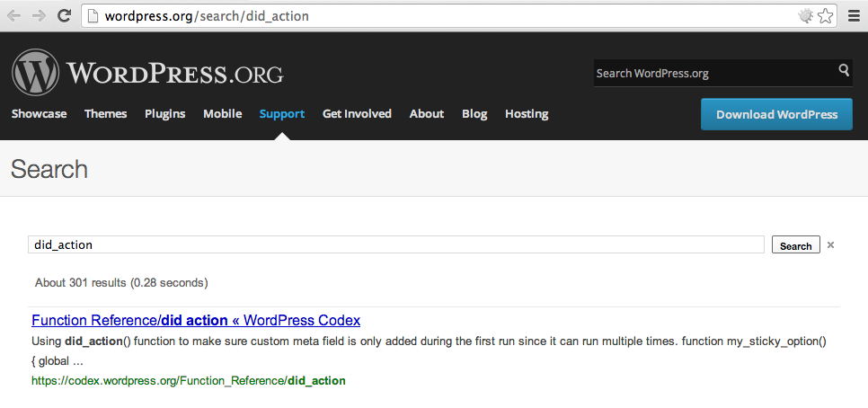Open the Blog menu item
This screenshot has height=408, width=868.
474,113
